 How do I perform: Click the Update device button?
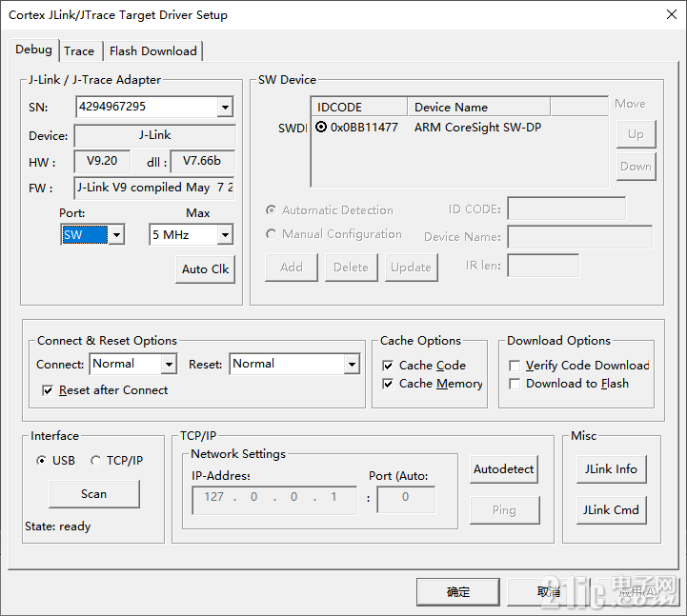pos(411,268)
